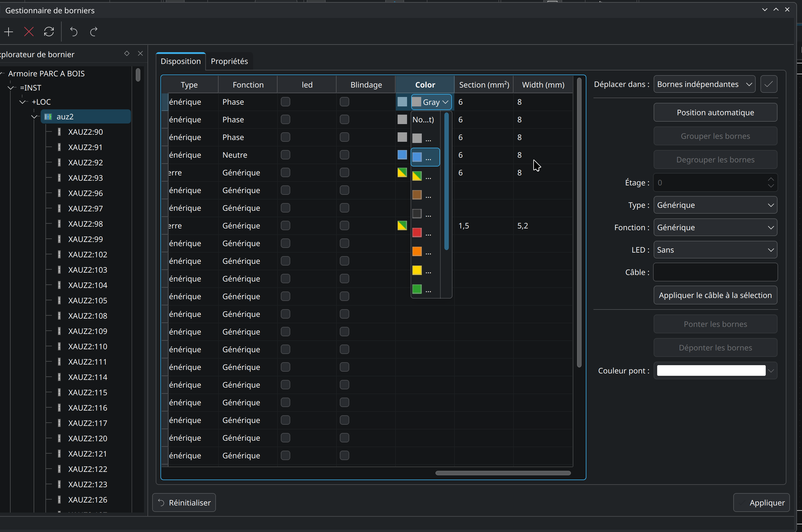Click the red X delete icon
This screenshot has height=532, width=802.
[x=29, y=32]
